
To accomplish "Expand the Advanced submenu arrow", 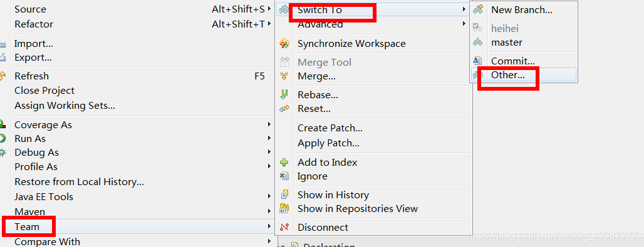I will click(464, 23).
